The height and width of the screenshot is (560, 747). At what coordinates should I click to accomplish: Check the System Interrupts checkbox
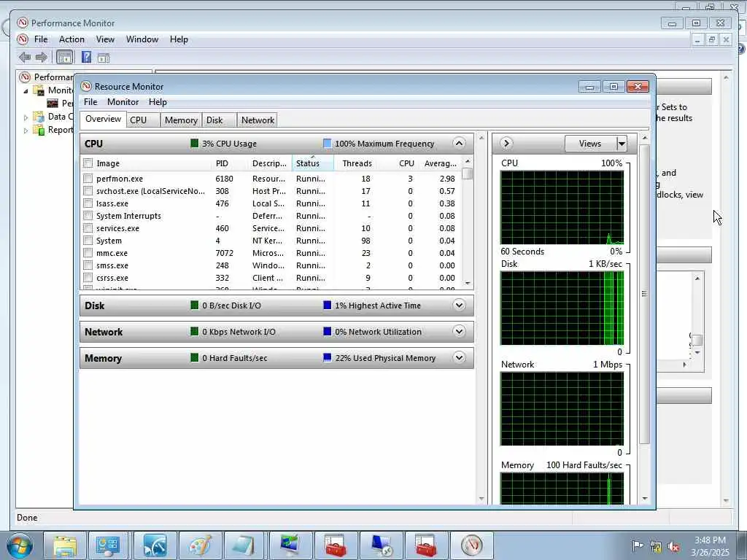88,216
